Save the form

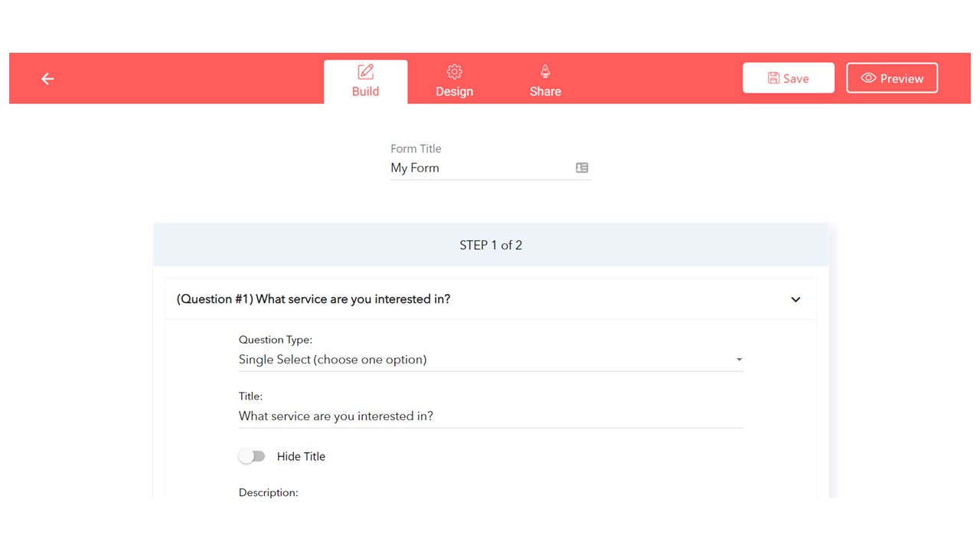(x=789, y=78)
